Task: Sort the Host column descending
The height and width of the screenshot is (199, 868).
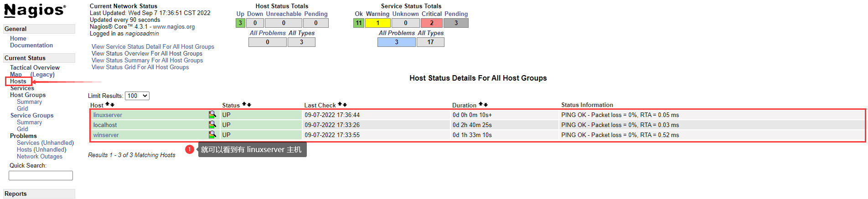Action: [112, 105]
